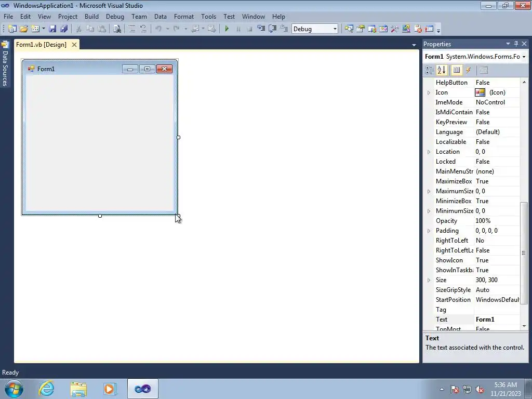Screen dimensions: 532x399
Task: Expand the Padding property
Action: pyautogui.click(x=429, y=231)
